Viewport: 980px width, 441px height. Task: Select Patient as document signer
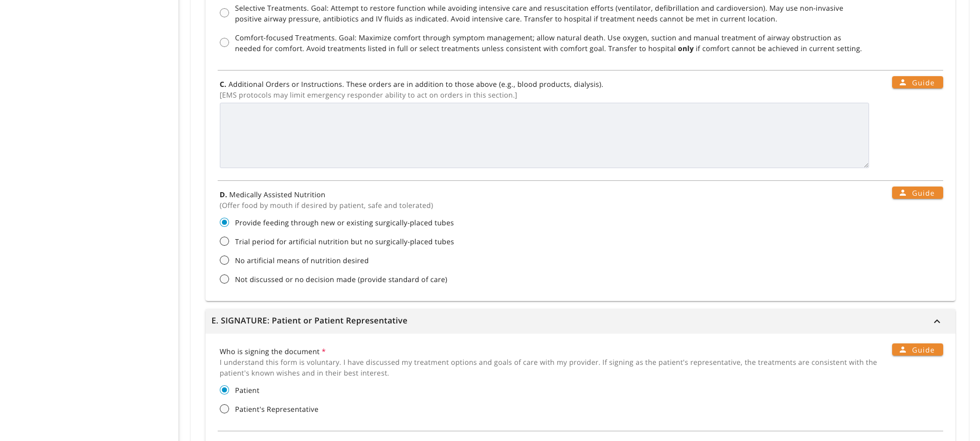(x=224, y=390)
